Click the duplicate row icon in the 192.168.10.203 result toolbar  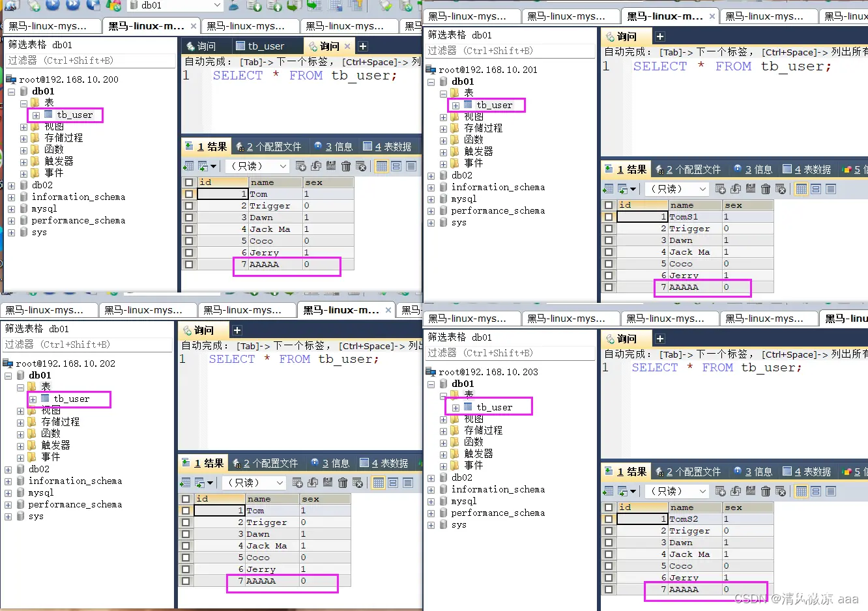(x=736, y=491)
